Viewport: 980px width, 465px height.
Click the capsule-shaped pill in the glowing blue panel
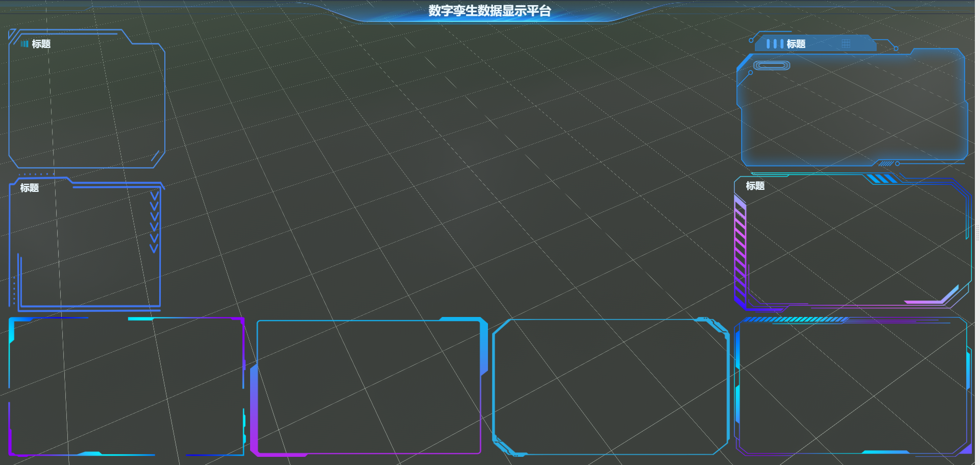771,65
